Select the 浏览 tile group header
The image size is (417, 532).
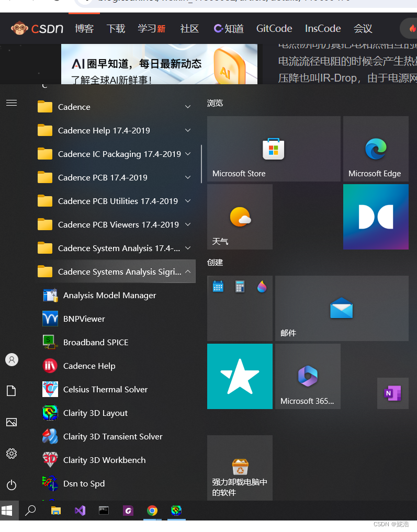click(215, 103)
